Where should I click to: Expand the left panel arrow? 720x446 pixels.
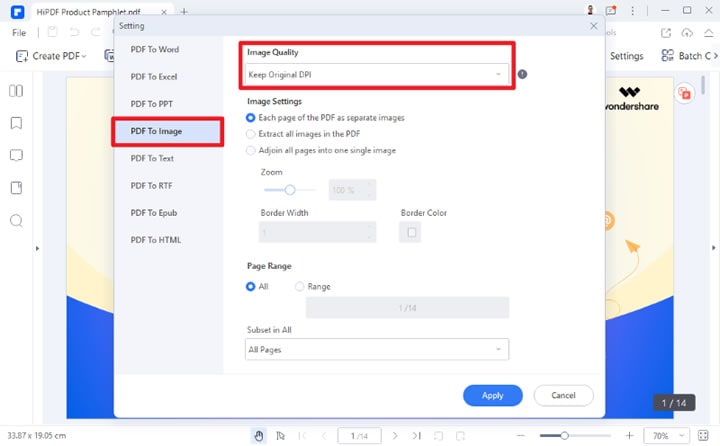pyautogui.click(x=37, y=248)
